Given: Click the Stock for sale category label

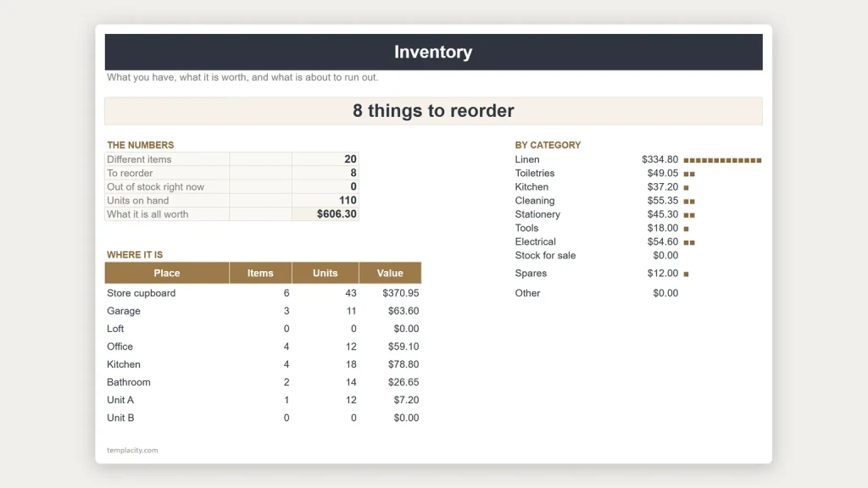Looking at the screenshot, I should 545,256.
